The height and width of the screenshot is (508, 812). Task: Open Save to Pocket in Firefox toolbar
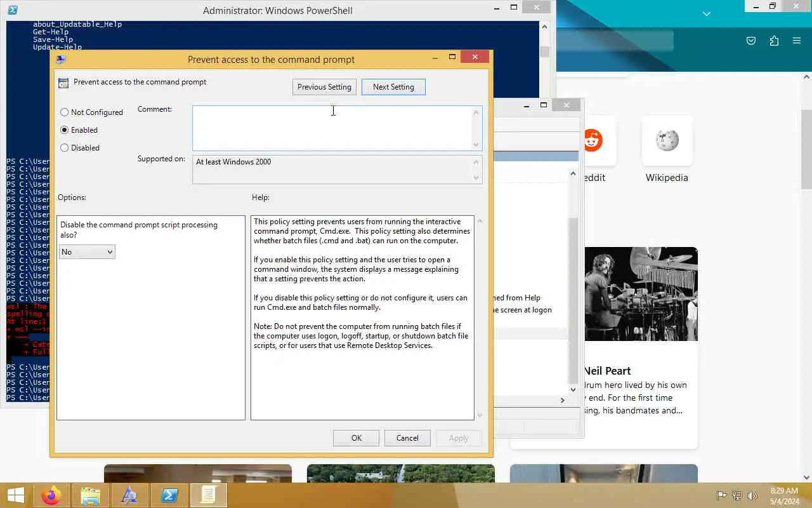(x=751, y=41)
